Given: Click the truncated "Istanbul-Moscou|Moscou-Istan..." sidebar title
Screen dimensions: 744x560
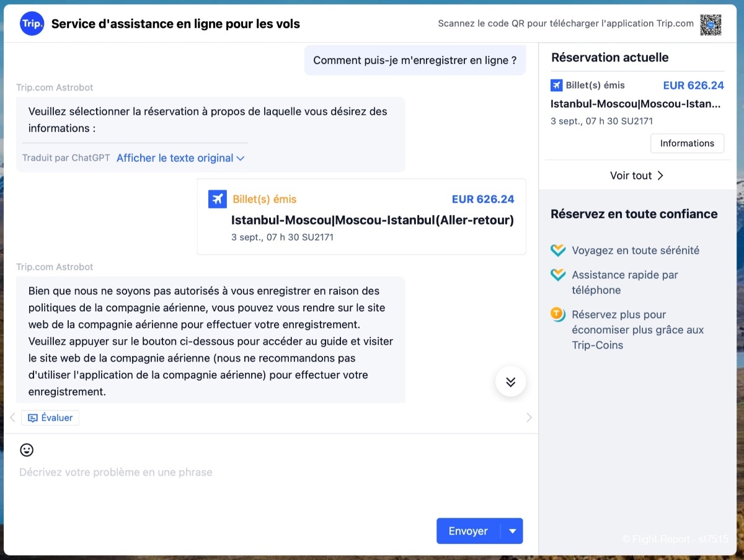Looking at the screenshot, I should tap(636, 104).
